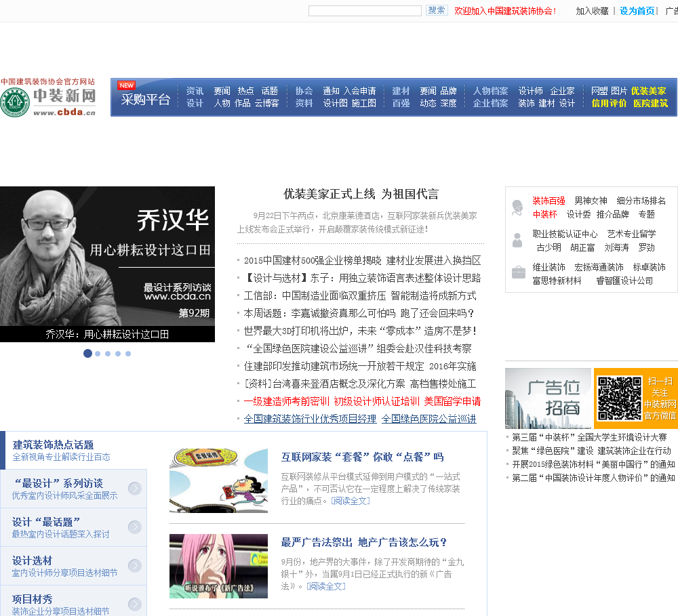
Task: Open the 互联网家装套餐 article thumbnail
Action: [x=218, y=480]
